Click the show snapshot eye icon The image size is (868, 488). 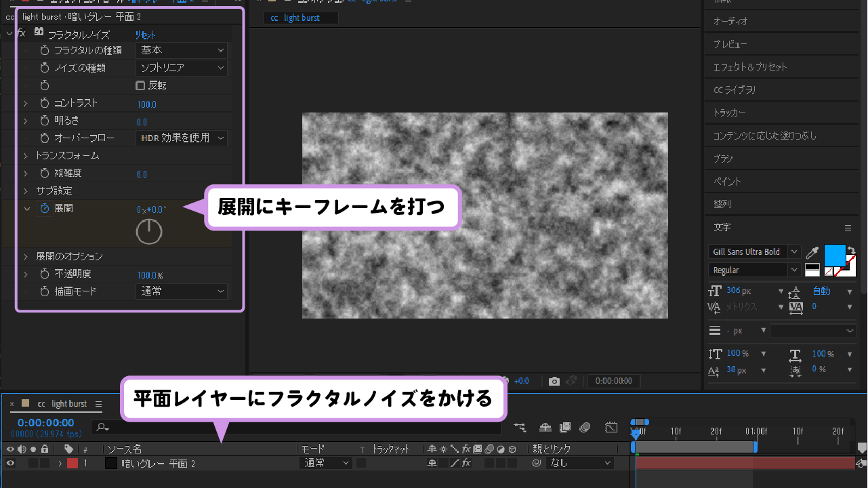coord(569,380)
